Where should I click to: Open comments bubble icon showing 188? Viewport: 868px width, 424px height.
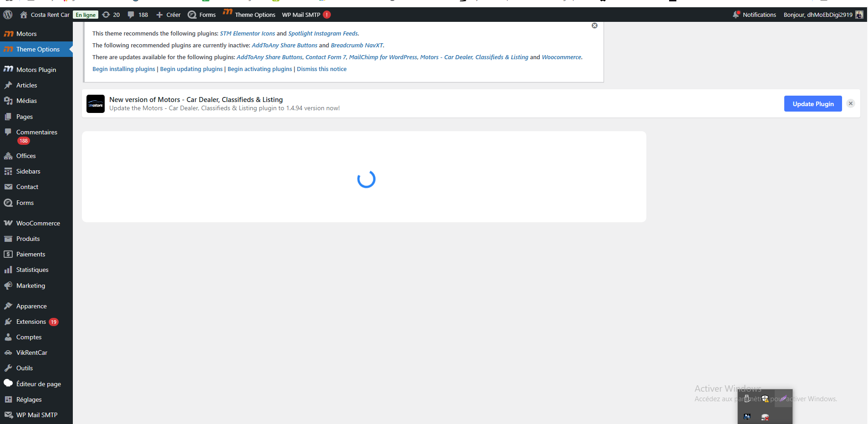(131, 15)
